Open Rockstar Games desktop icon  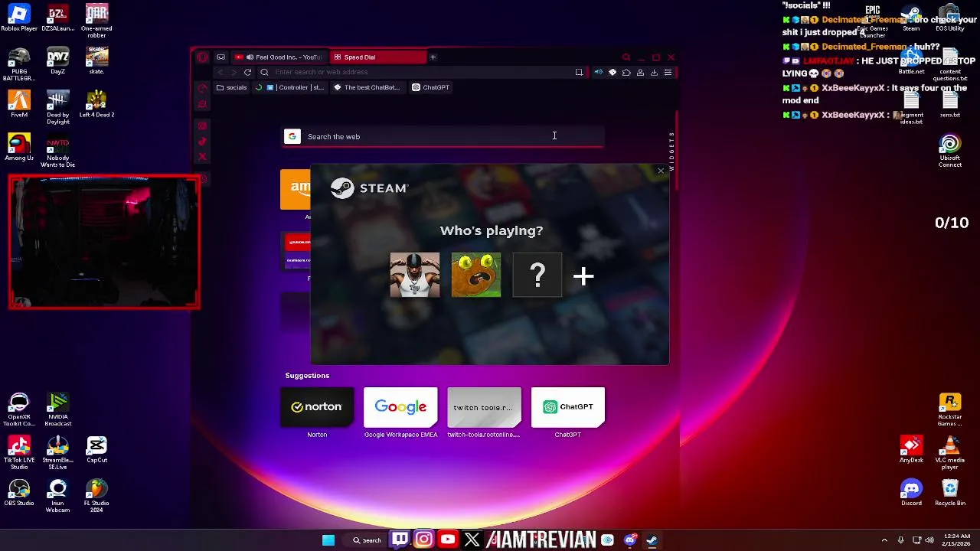point(950,410)
